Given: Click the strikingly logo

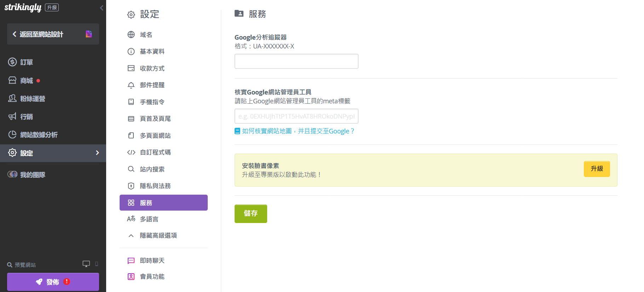Looking at the screenshot, I should coord(23,7).
